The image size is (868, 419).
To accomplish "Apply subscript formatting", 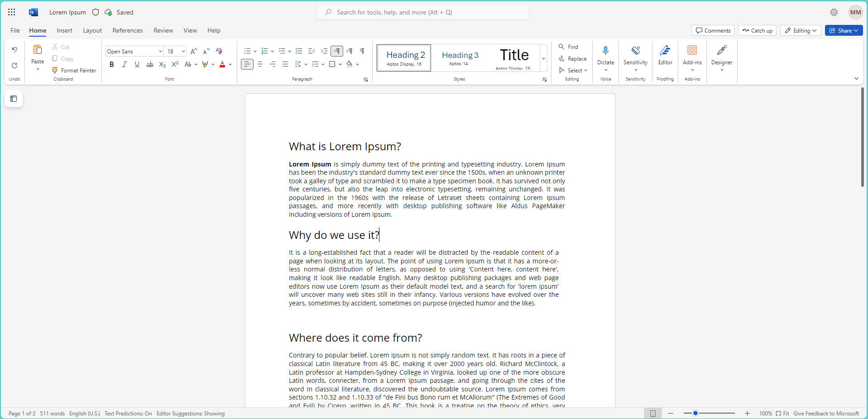I will click(x=163, y=64).
